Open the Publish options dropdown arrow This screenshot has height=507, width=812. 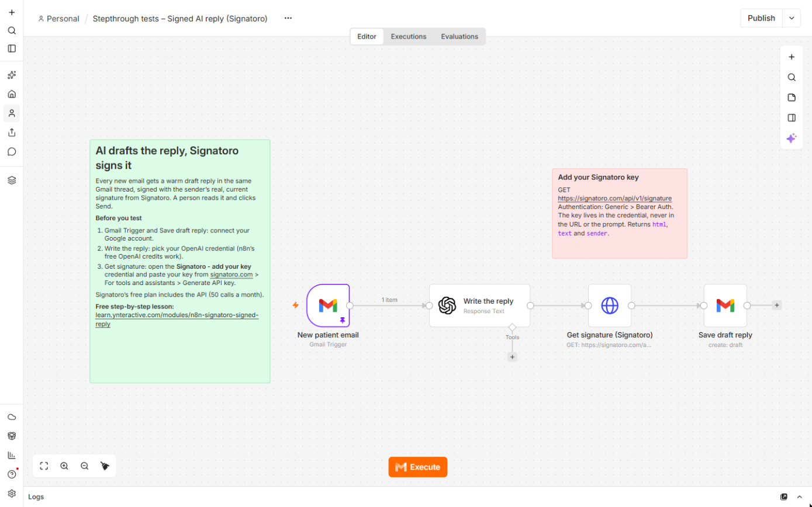pos(792,18)
